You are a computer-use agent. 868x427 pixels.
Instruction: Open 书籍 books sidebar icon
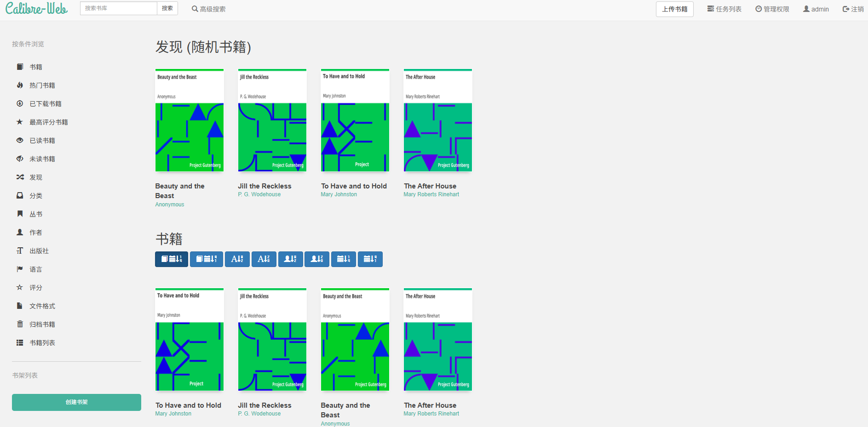point(20,67)
